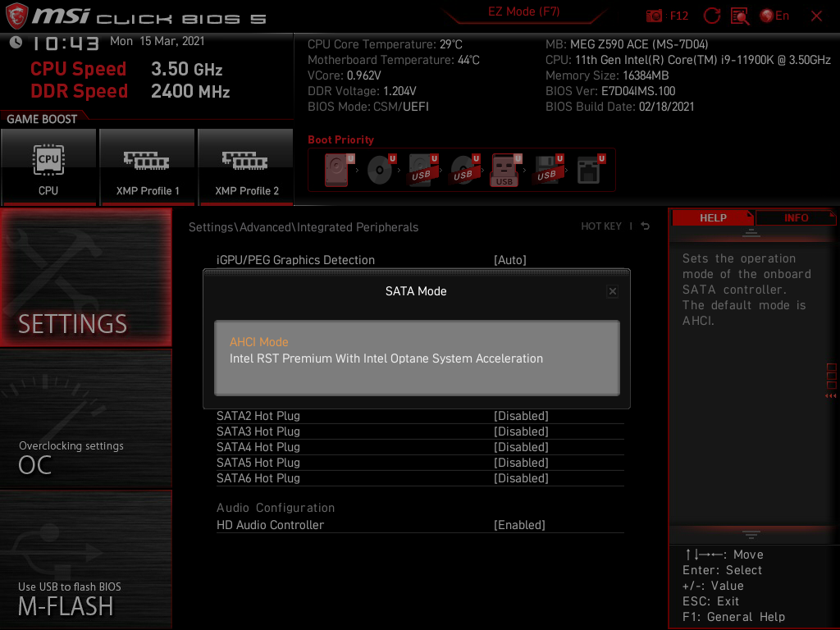Click the circular reset/refresh icon
This screenshot has height=630, width=840.
(x=711, y=16)
